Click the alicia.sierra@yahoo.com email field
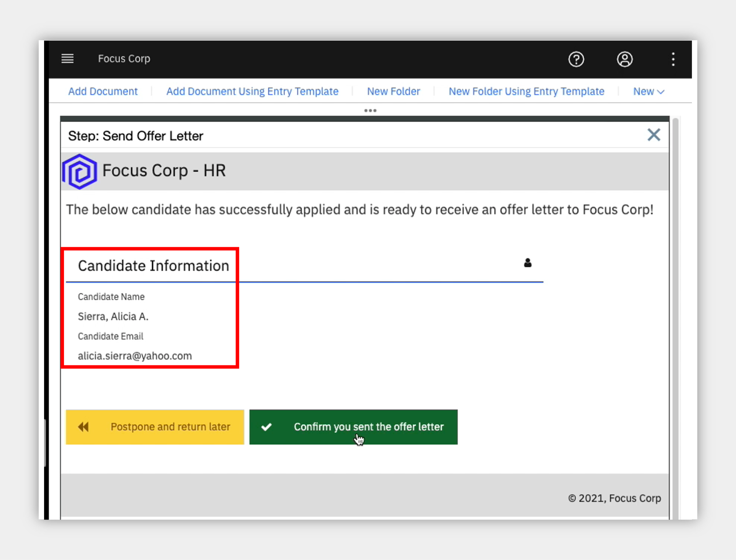 pyautogui.click(x=135, y=356)
